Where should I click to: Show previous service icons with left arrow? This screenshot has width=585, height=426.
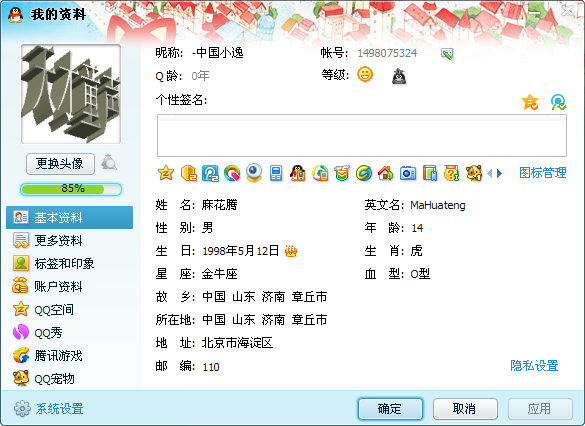click(x=490, y=173)
